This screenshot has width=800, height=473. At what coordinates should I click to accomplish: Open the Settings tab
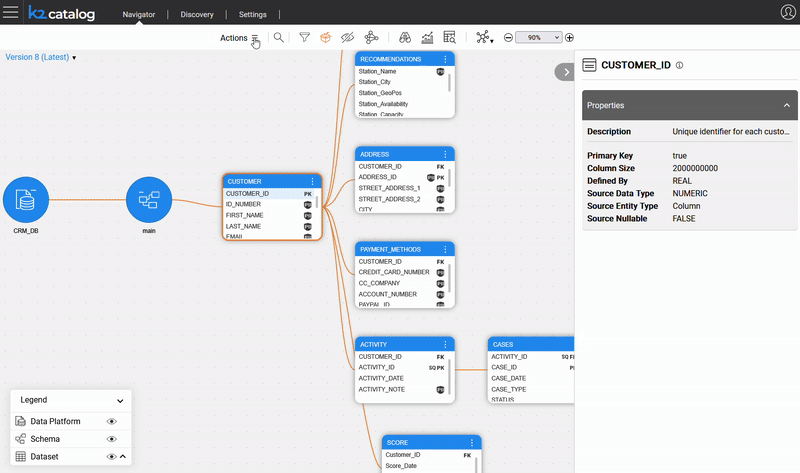coord(253,15)
